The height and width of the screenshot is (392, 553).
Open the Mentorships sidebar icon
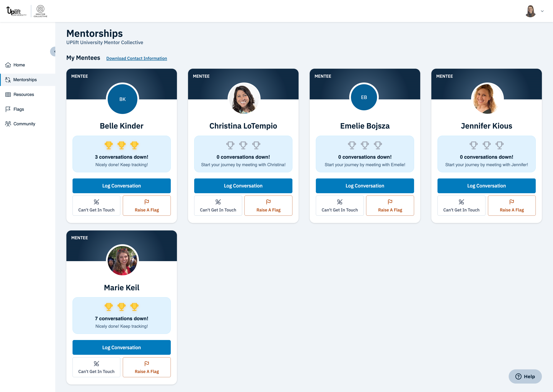pyautogui.click(x=8, y=80)
